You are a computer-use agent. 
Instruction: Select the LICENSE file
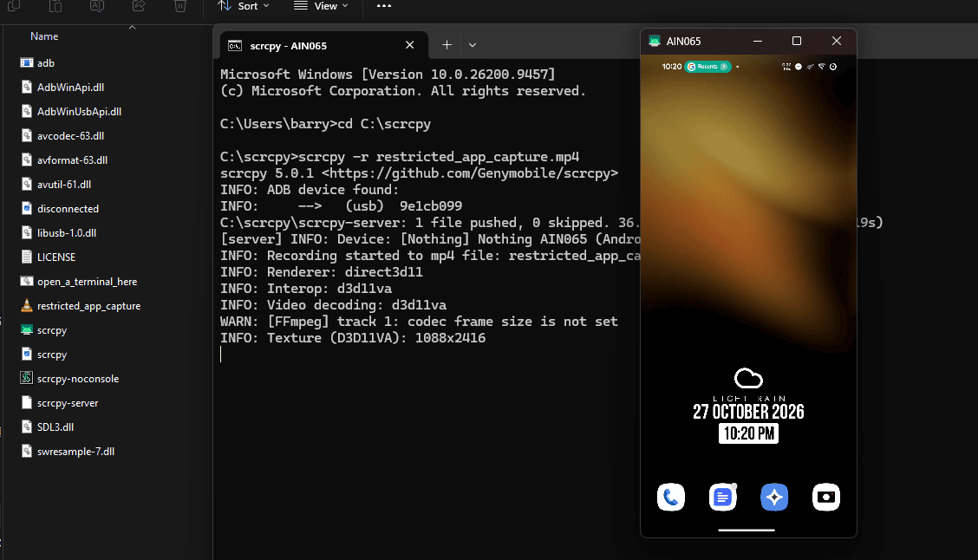[48, 257]
